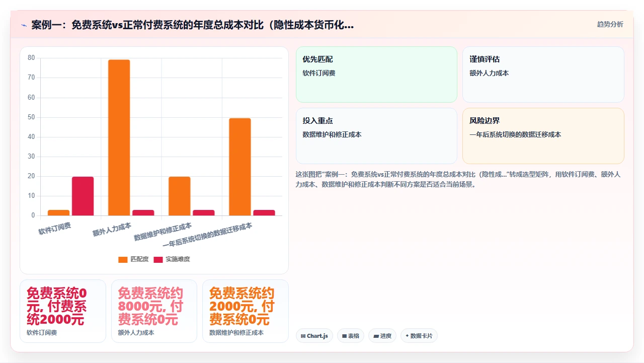This screenshot has height=363, width=644.
Task: Select the 优先匹配 card
Action: point(376,75)
